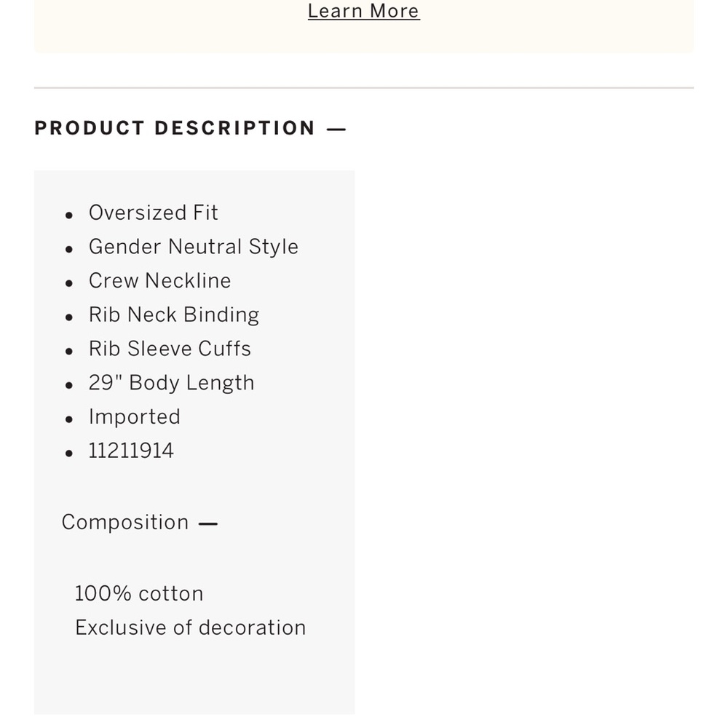728x728 pixels.
Task: Click the 29" Body Length detail
Action: 171,383
